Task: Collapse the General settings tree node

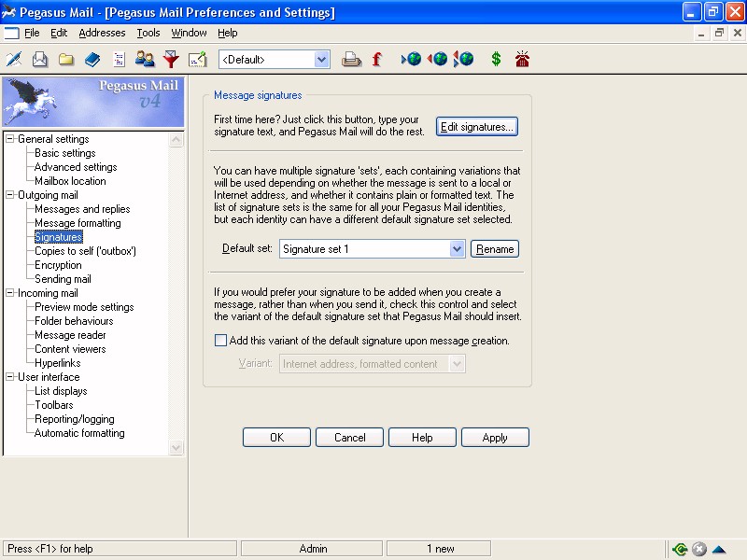Action: click(9, 138)
